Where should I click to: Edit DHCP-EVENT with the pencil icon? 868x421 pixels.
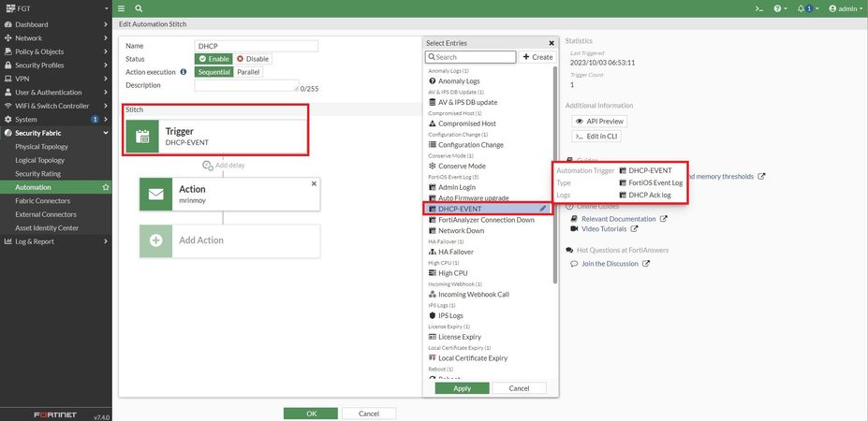pos(543,209)
